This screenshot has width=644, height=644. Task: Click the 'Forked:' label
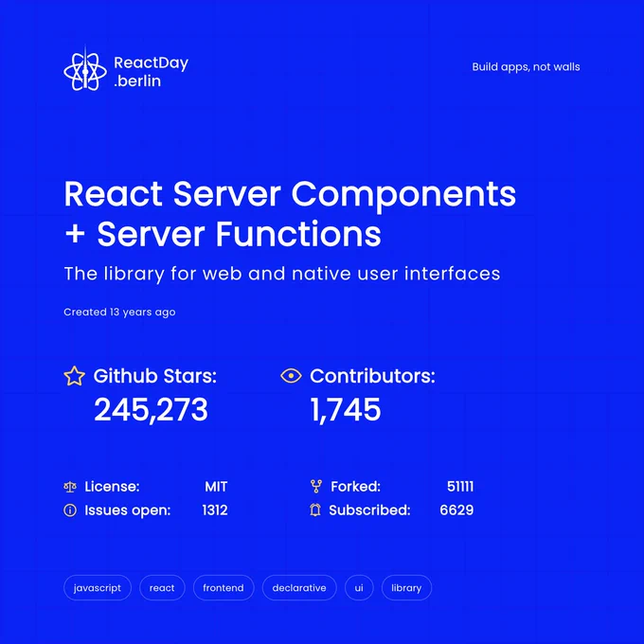(356, 487)
